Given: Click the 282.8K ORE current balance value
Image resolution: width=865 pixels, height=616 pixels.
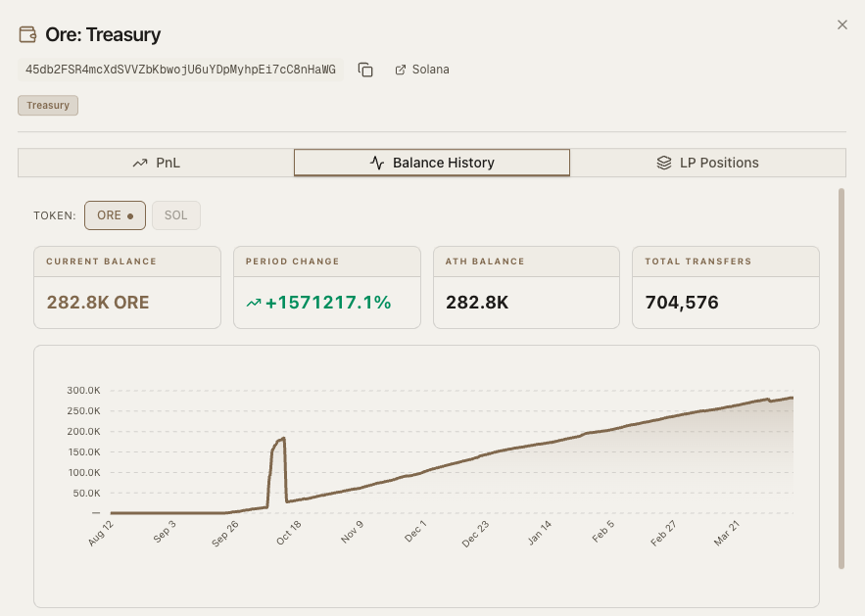Looking at the screenshot, I should click(x=98, y=303).
